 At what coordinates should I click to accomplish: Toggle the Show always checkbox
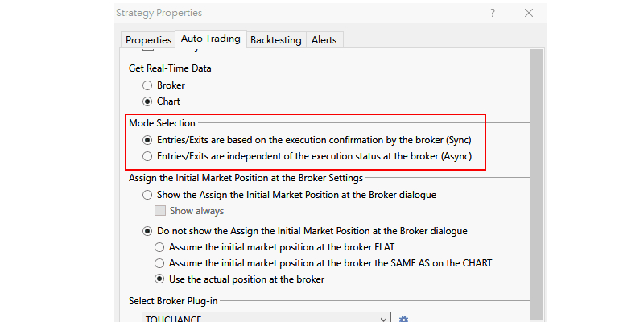pyautogui.click(x=159, y=211)
